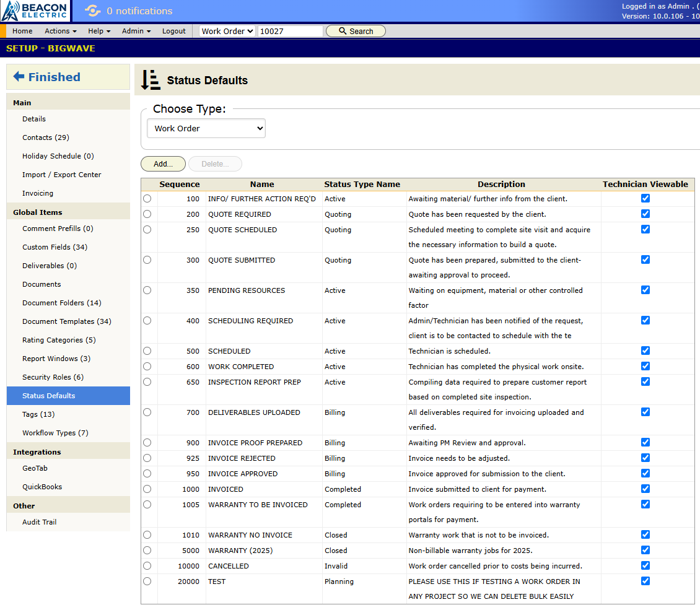Select the SCHEDULED row radio button
This screenshot has width=700, height=610.
tap(147, 351)
